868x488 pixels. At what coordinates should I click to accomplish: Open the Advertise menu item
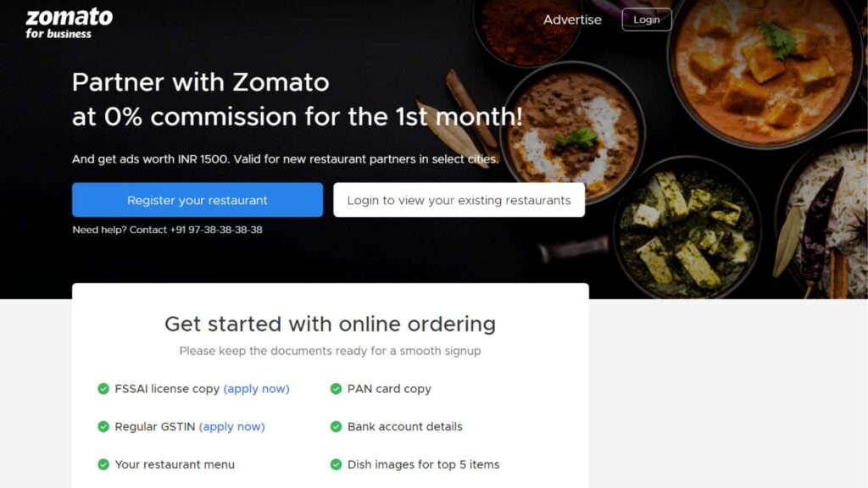click(x=572, y=20)
